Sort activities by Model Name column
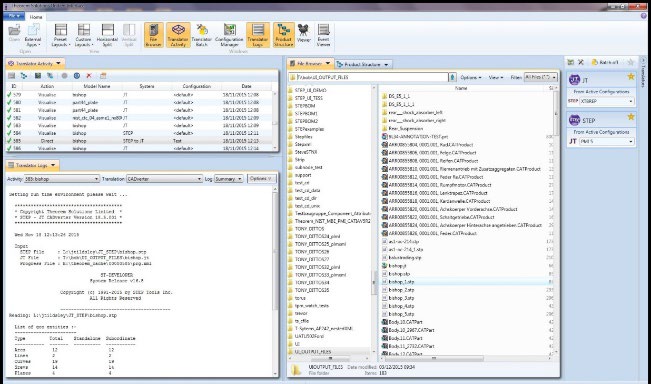651x384 pixels. point(97,86)
